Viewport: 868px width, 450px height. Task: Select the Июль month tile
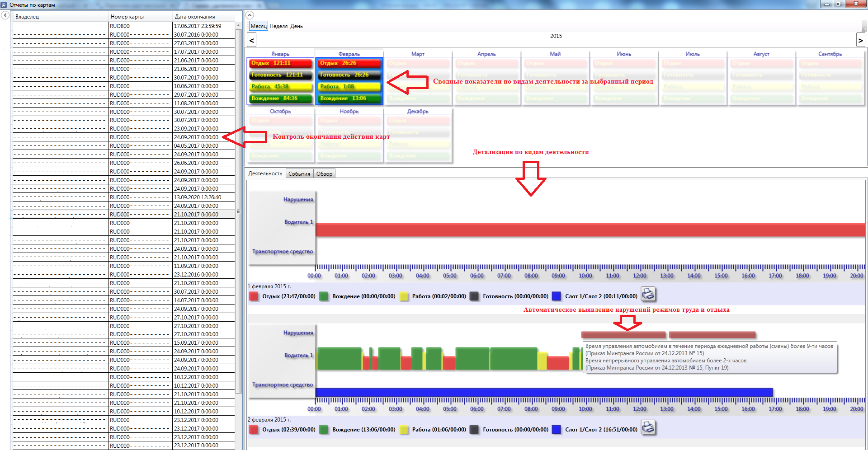(693, 78)
